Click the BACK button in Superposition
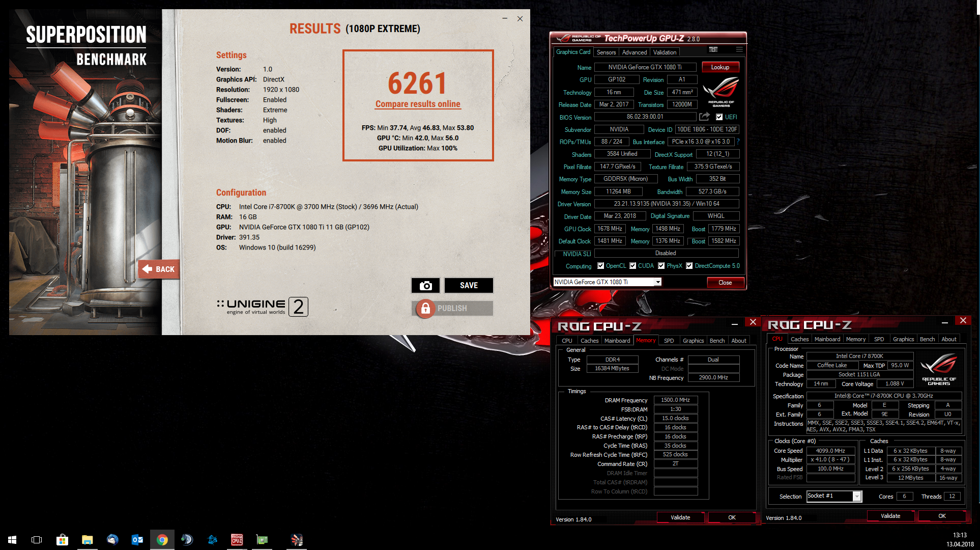980x550 pixels. point(159,269)
